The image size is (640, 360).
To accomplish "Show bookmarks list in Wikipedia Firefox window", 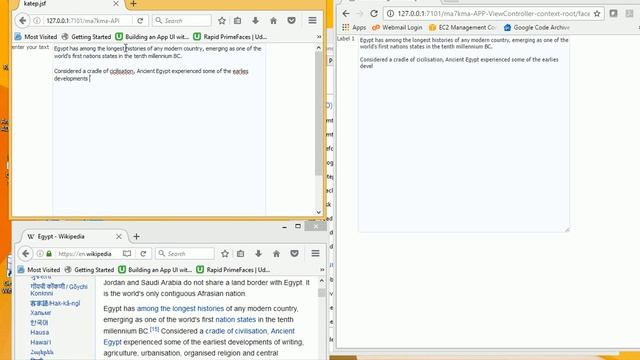I will coord(240,253).
